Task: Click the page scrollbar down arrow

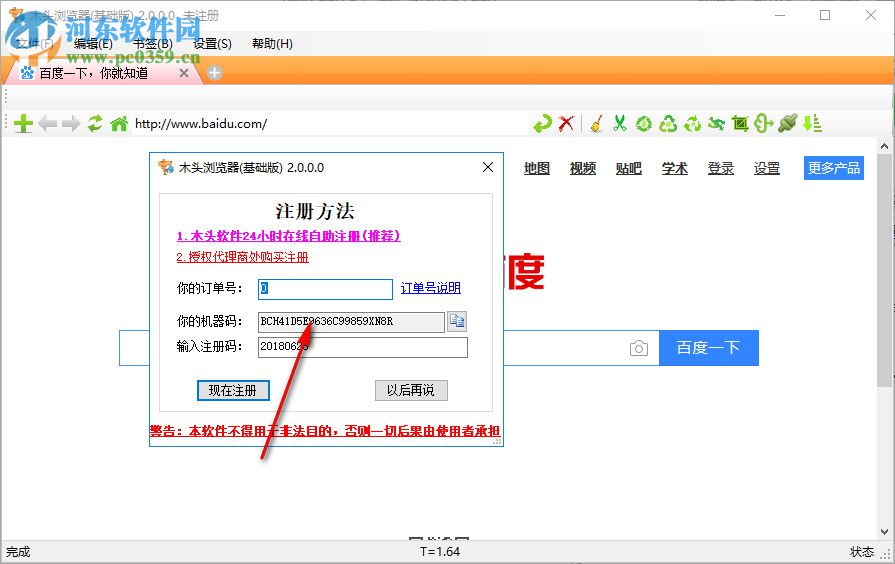Action: (x=885, y=531)
